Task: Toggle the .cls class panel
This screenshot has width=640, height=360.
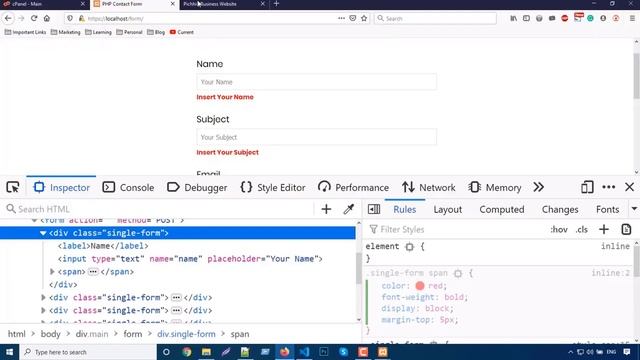Action: [582, 229]
